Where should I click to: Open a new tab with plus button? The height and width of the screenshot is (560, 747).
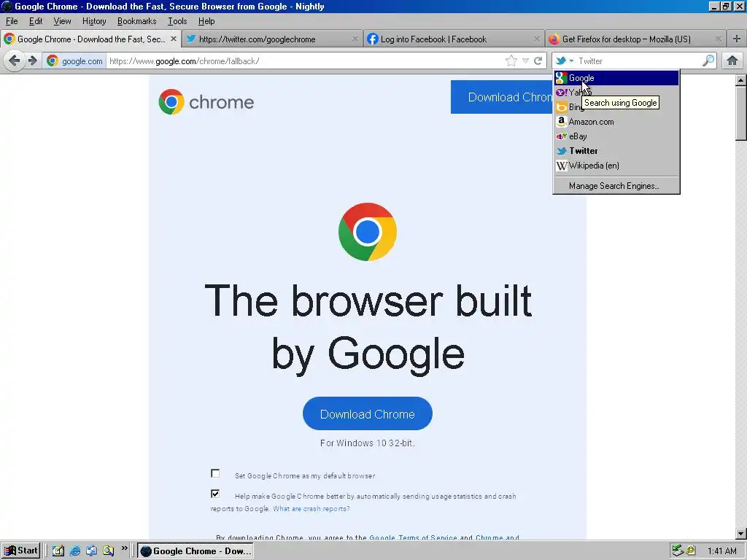tap(737, 39)
